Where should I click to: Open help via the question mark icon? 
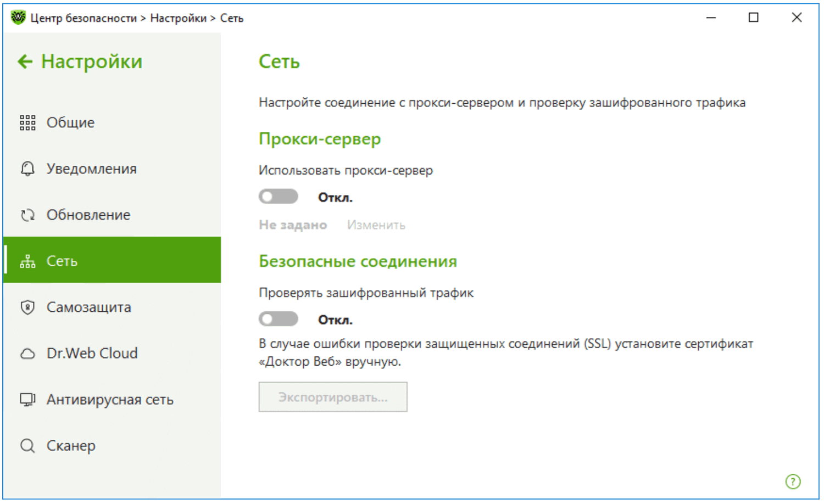tap(793, 481)
